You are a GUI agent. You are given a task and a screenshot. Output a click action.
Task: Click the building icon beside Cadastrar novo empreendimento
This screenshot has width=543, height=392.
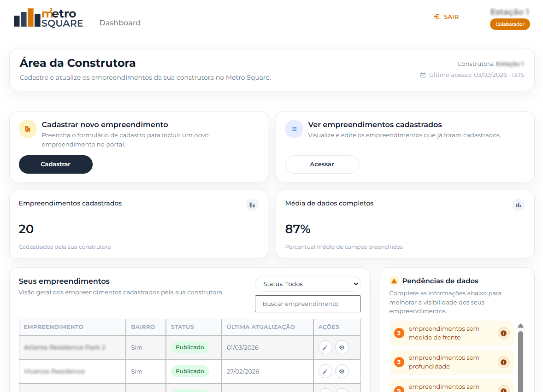[x=28, y=129]
